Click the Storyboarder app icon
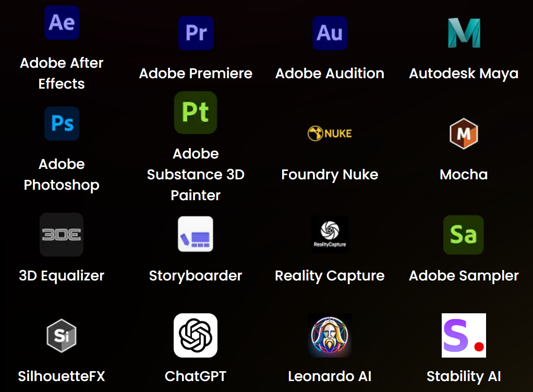Image resolution: width=533 pixels, height=392 pixels. click(x=196, y=234)
